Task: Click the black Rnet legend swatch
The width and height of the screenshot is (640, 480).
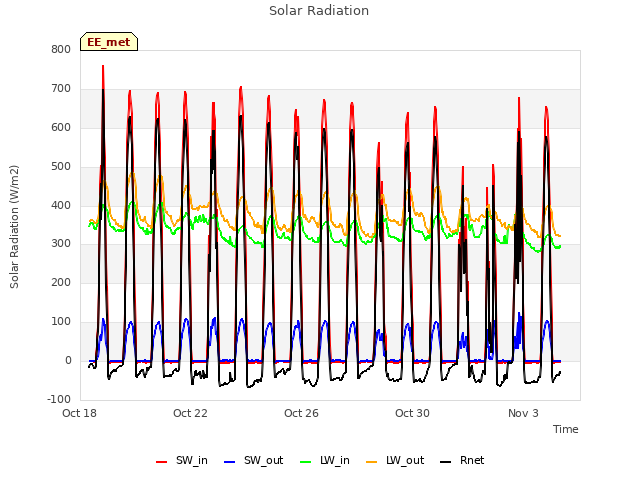Action: click(x=446, y=462)
